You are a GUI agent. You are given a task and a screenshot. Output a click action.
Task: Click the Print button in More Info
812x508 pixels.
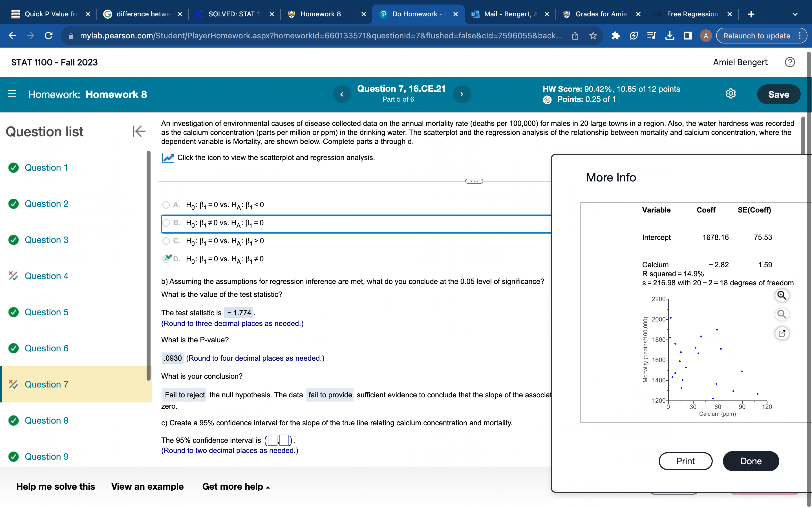click(685, 461)
